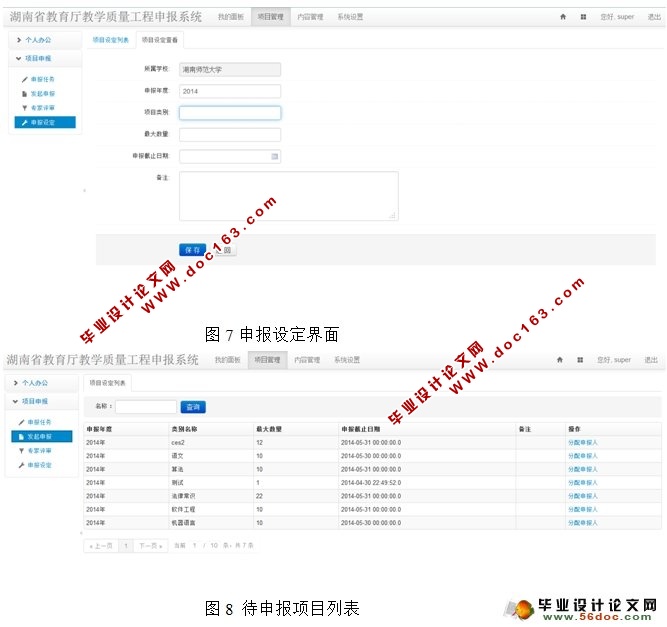Click 分配申报人 for the 算法 row
Viewport: 667px width, 627px height.
[583, 470]
